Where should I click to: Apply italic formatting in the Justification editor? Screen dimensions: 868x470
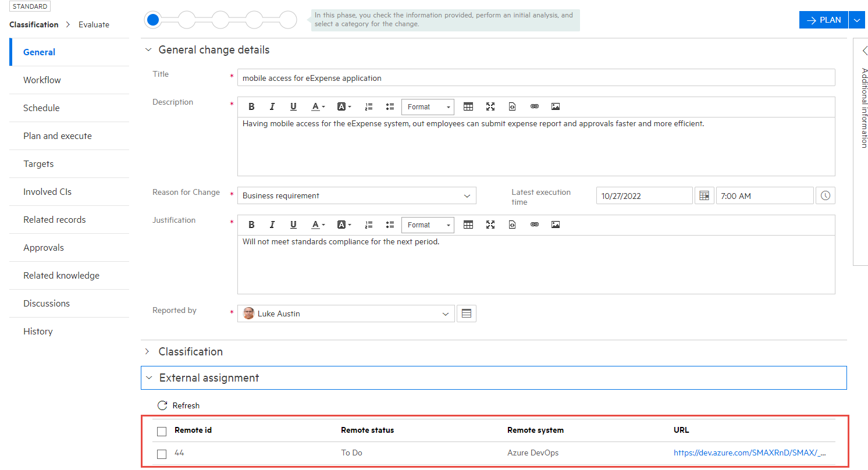point(272,225)
